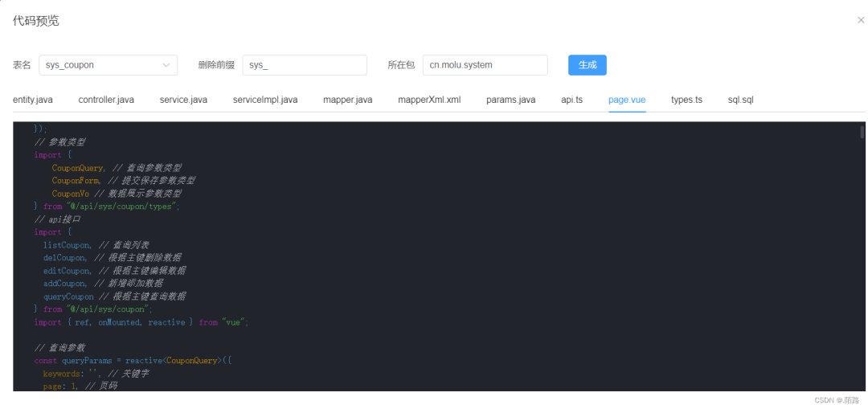This screenshot has width=868, height=409.
Task: Click the 'const queryParams' code line
Action: coord(133,361)
